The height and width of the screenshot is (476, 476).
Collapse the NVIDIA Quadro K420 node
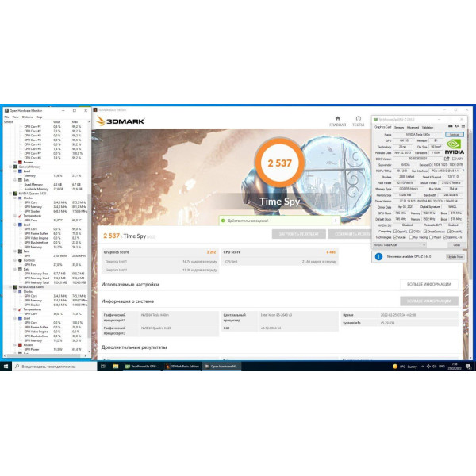pos(10,194)
